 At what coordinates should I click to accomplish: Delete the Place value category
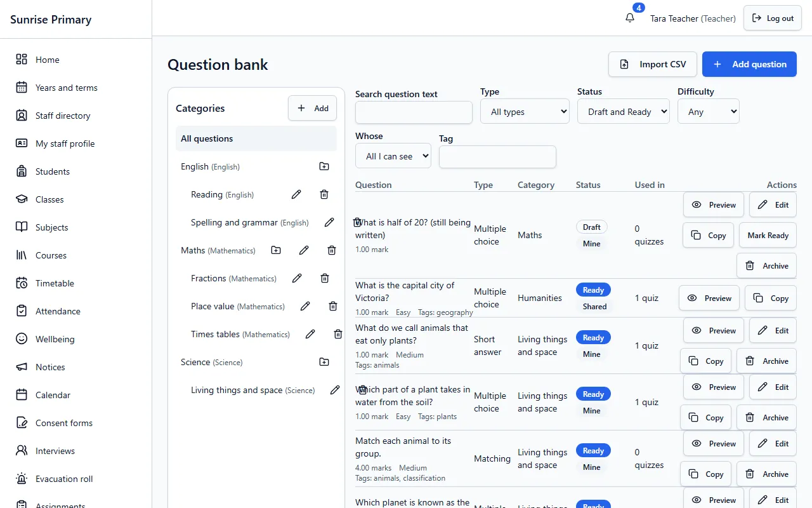[x=333, y=306]
